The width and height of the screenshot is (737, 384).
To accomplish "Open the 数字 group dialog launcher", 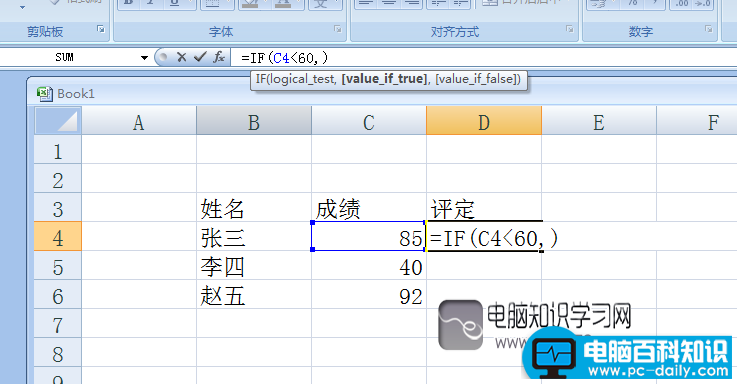I will tap(708, 29).
